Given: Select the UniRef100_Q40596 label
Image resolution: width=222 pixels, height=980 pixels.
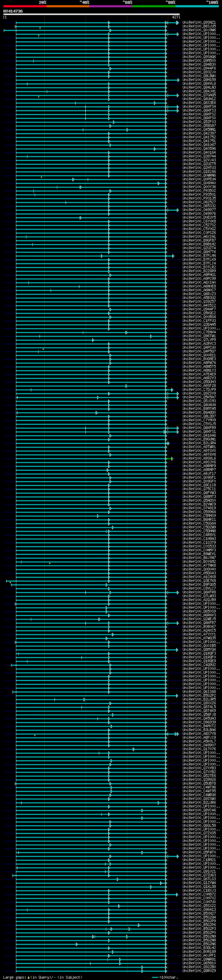Looking at the screenshot, I should pos(199,149).
